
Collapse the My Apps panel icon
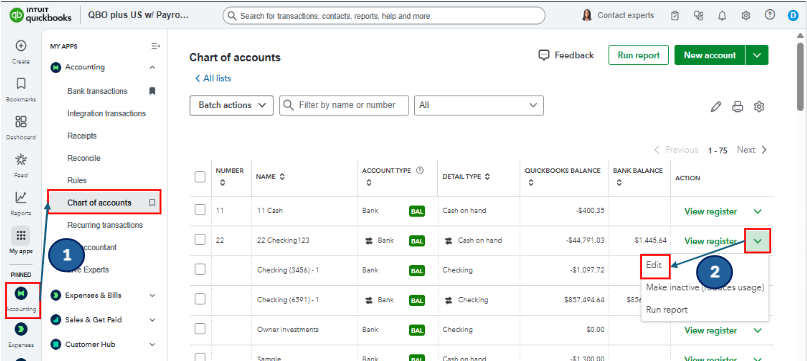click(155, 46)
